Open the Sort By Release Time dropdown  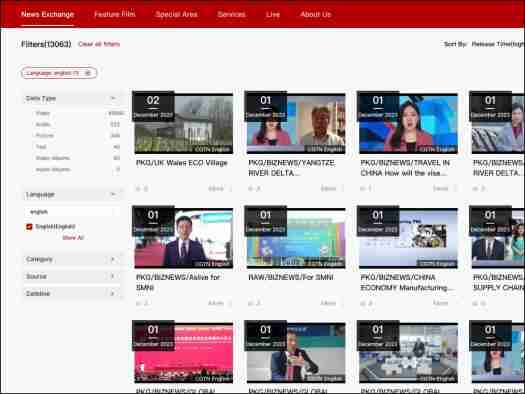(498, 44)
